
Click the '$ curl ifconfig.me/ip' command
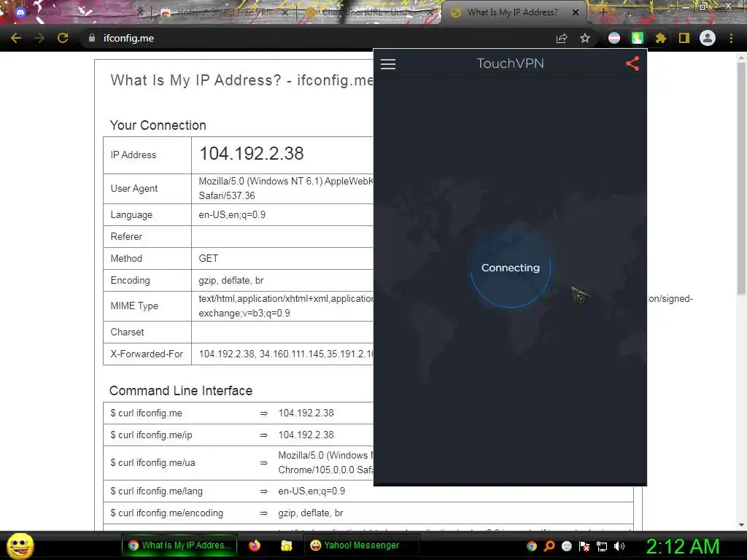(152, 435)
